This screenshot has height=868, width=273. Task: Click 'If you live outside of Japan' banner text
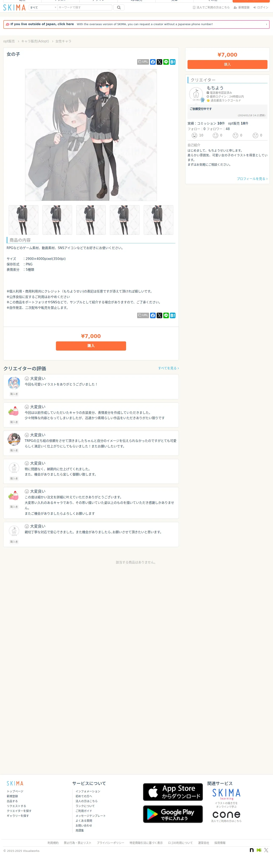(42, 24)
